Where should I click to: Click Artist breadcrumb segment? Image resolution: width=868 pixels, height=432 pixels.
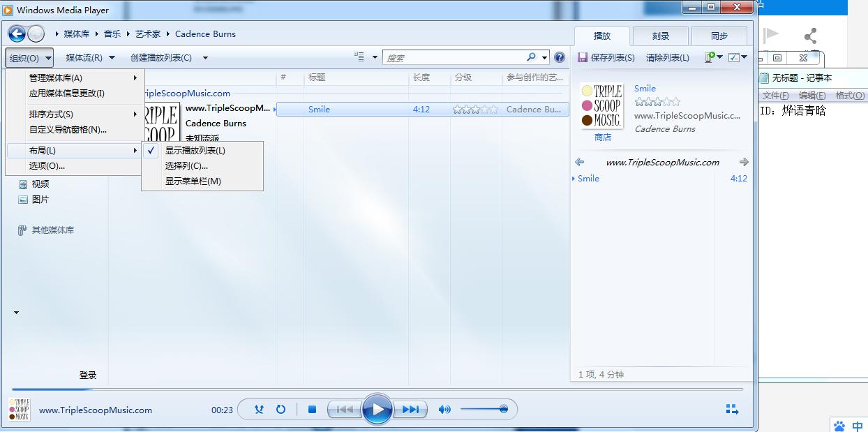[148, 33]
